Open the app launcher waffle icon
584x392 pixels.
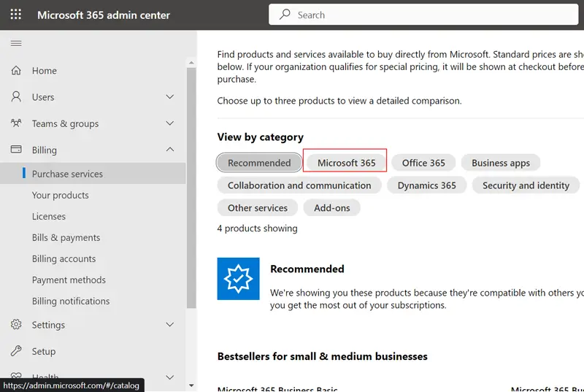coord(15,15)
